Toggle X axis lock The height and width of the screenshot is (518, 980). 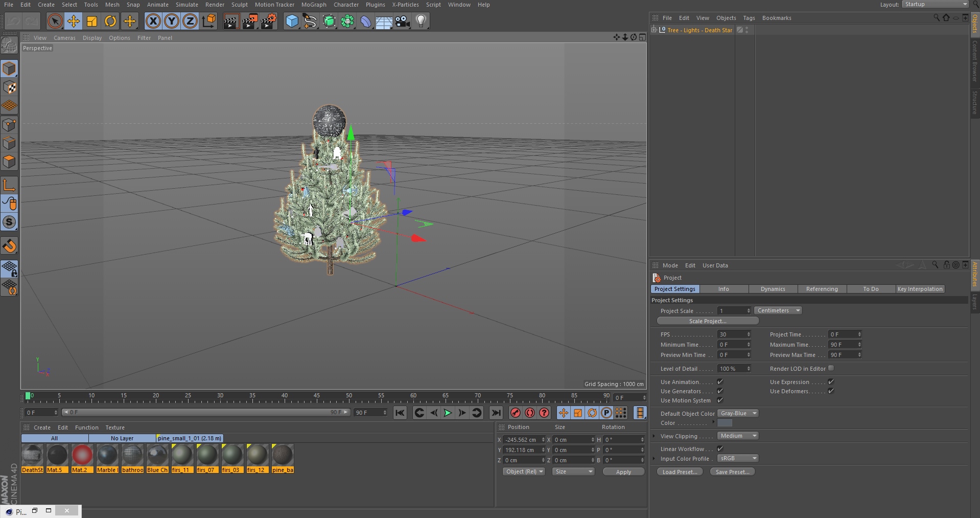(153, 21)
